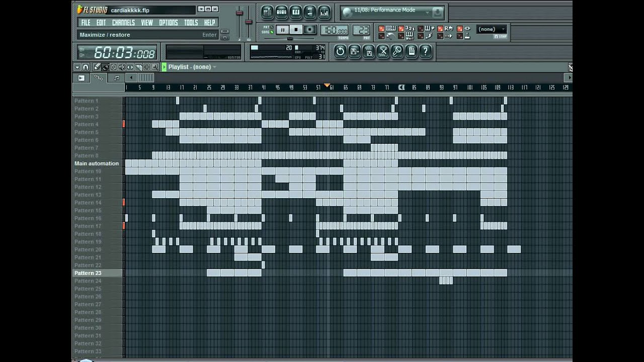Image resolution: width=644 pixels, height=362 pixels.
Task: Open the project info document icon
Action: (x=411, y=51)
